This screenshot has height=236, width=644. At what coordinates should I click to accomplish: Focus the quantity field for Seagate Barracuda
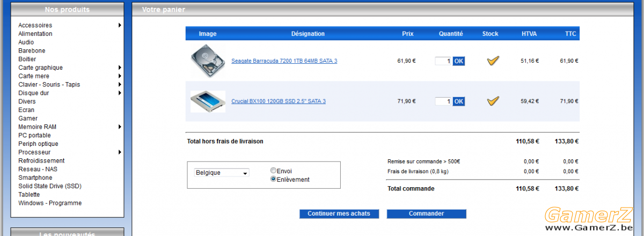point(443,61)
